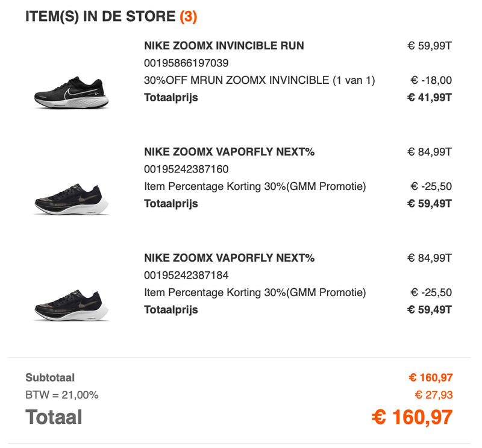The height and width of the screenshot is (448, 482).
Task: Select the small orange Subtotaal amount
Action: [x=430, y=378]
